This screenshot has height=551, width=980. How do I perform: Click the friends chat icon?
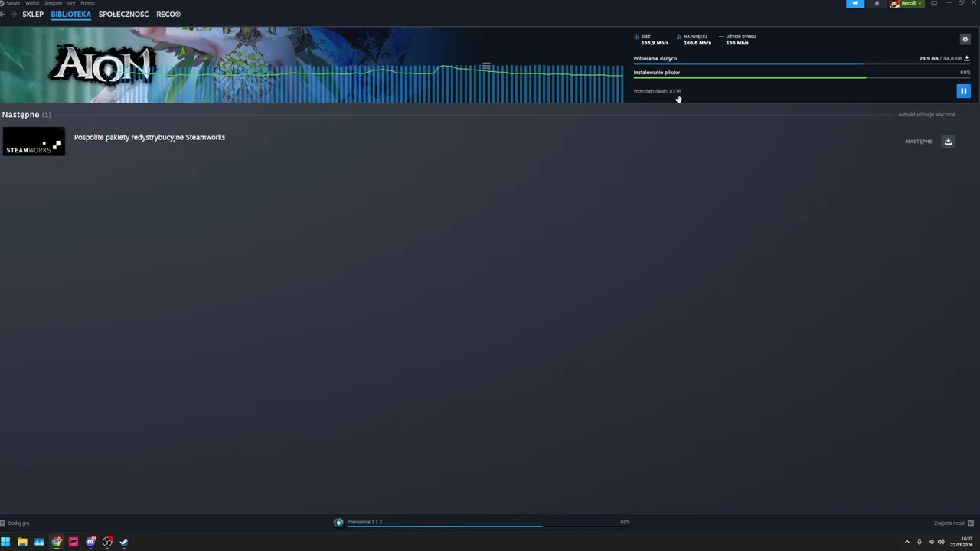[x=971, y=523]
